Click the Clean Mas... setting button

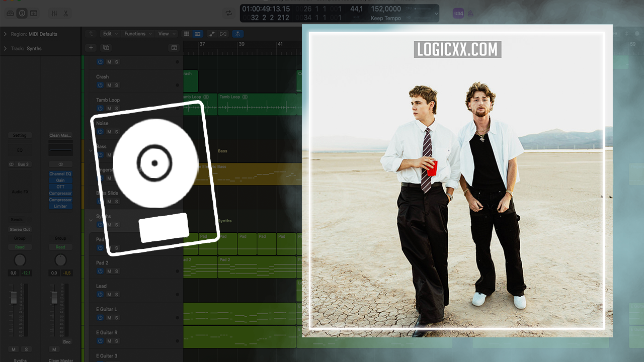pyautogui.click(x=60, y=135)
